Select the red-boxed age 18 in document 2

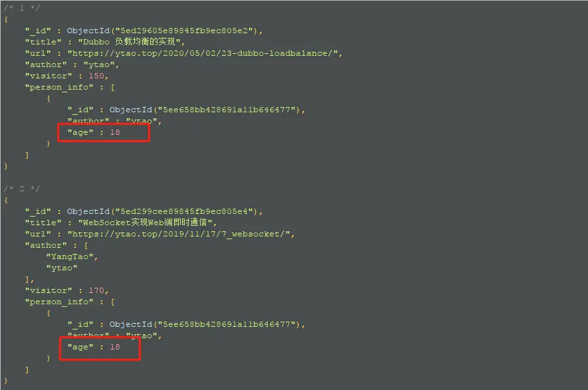click(x=94, y=347)
